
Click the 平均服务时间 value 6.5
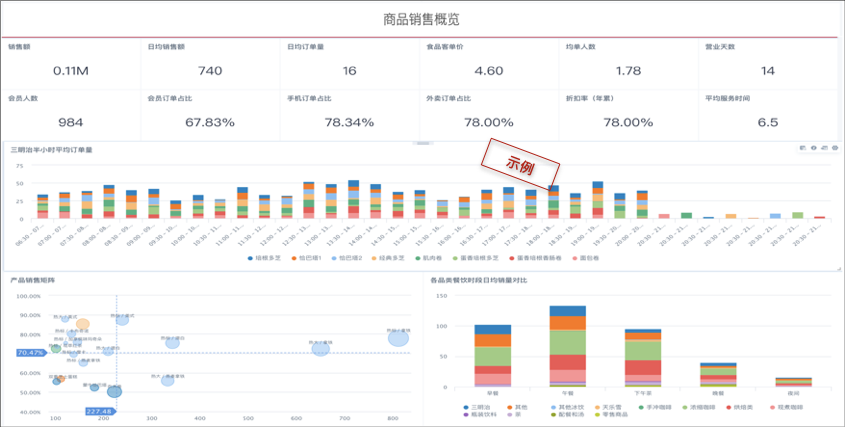tap(768, 122)
